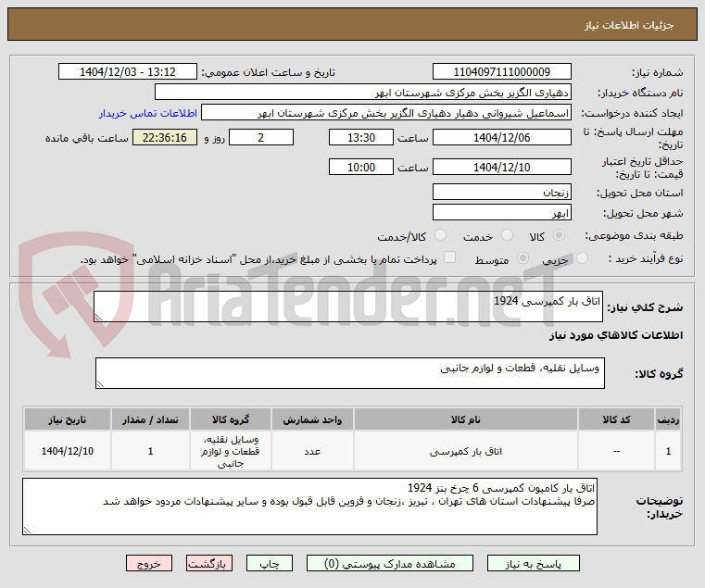
Task: Click the تاریخ نیاز column header
Action: coord(68,419)
